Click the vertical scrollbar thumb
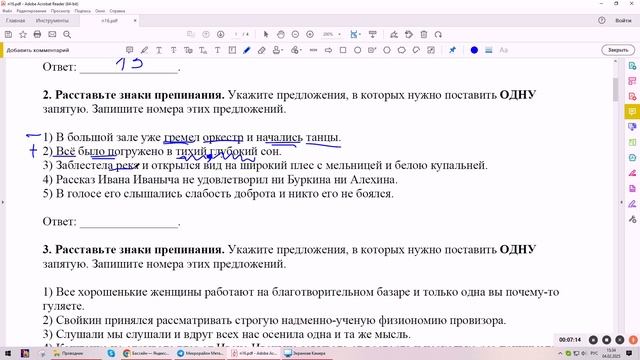This screenshot has width=640, height=360. [x=615, y=89]
